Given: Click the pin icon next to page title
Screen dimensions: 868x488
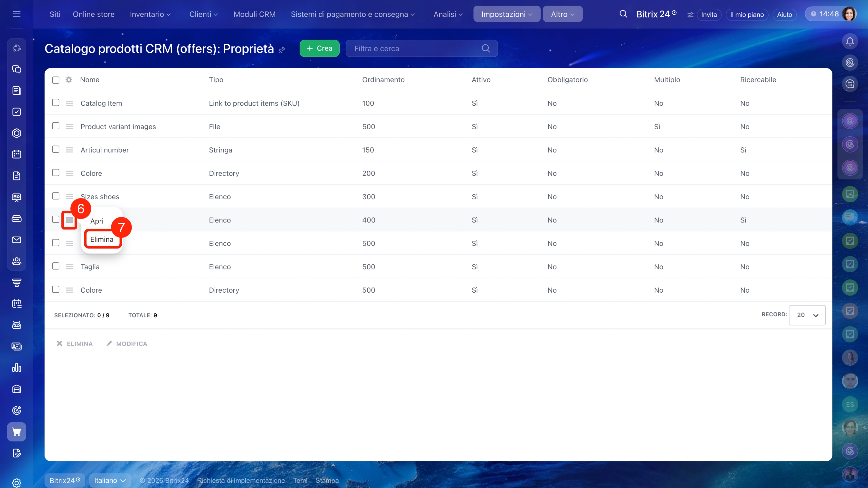Looking at the screenshot, I should [282, 49].
